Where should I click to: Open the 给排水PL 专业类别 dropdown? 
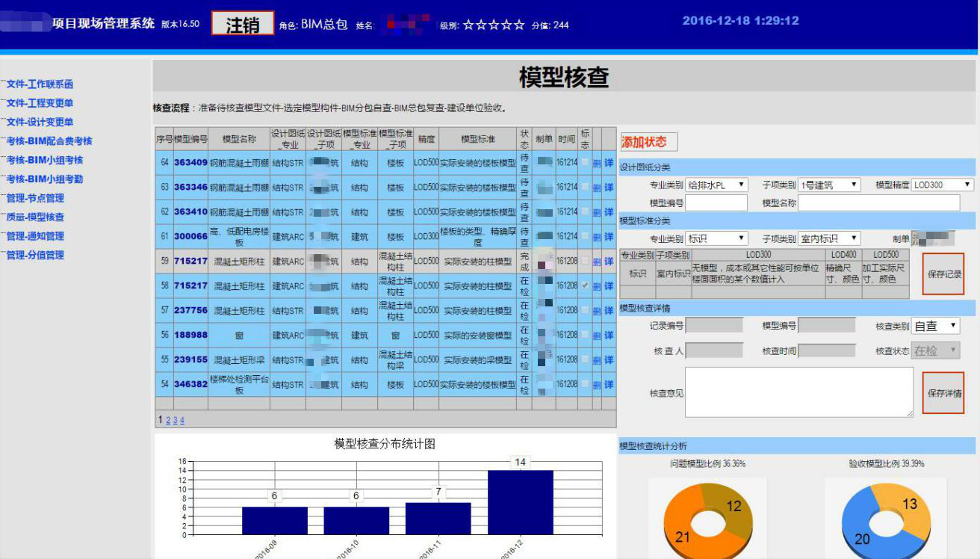716,185
